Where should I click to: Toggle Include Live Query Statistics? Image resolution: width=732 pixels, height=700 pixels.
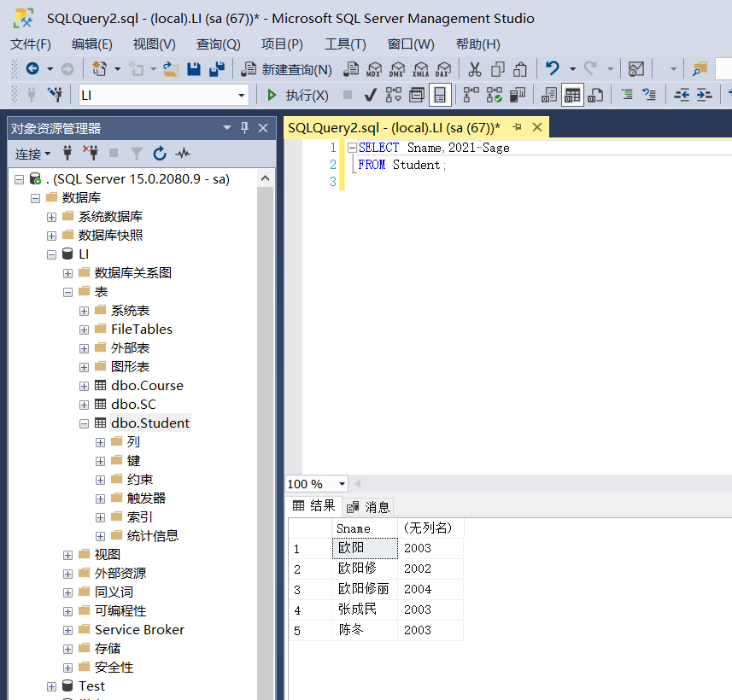[x=495, y=96]
